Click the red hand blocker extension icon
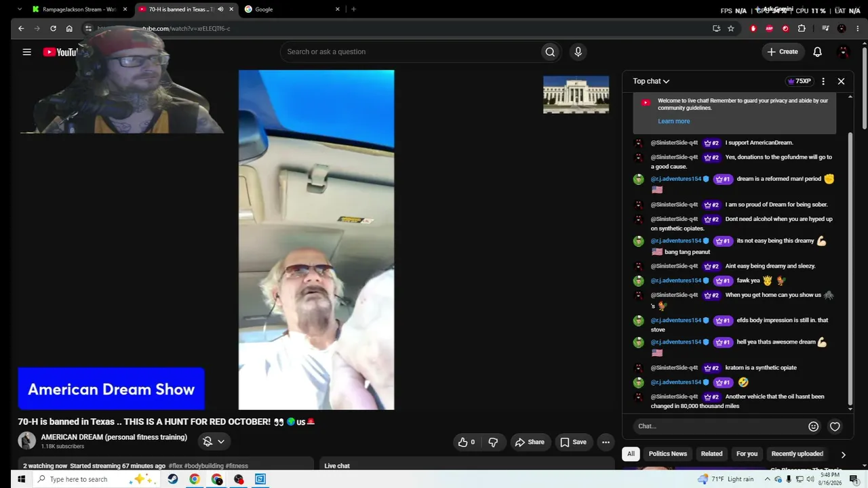Screen dimensions: 868x488 click(753, 28)
